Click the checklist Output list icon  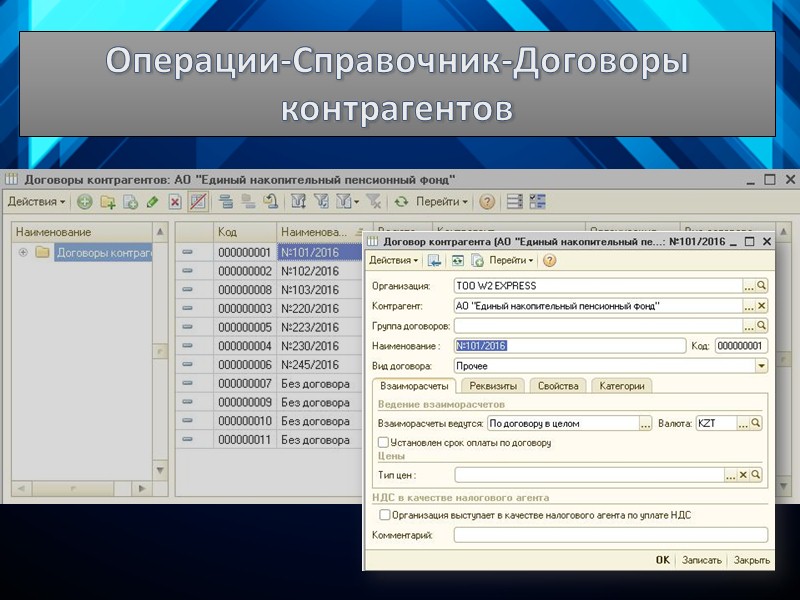(538, 202)
